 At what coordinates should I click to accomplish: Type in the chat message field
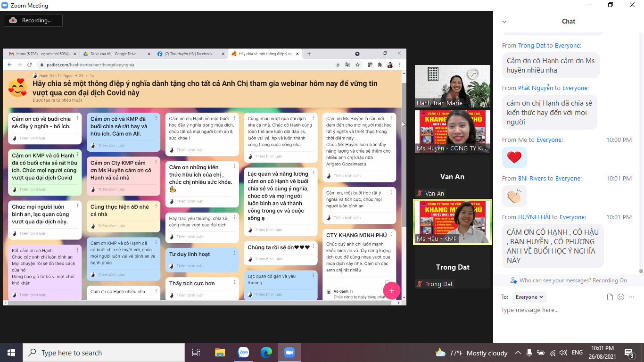click(x=566, y=310)
